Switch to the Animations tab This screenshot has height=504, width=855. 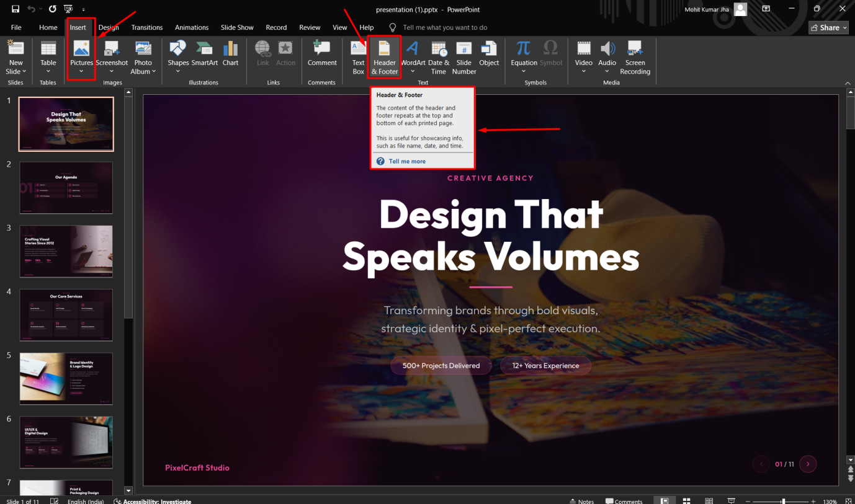[x=192, y=27]
